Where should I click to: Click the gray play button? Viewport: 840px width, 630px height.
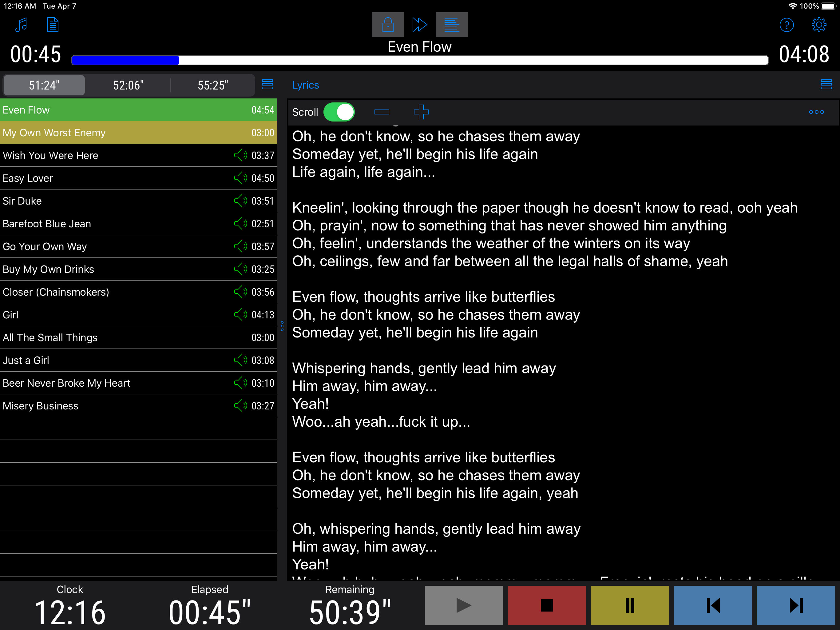464,605
